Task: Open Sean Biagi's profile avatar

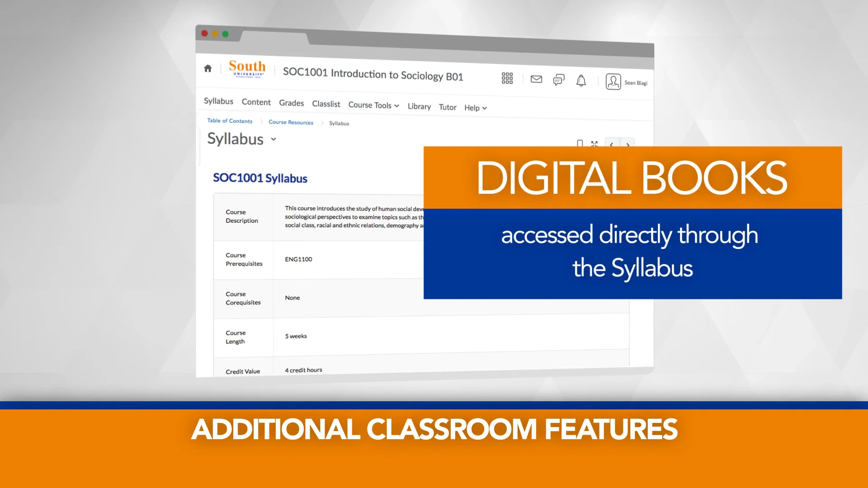Action: (613, 81)
